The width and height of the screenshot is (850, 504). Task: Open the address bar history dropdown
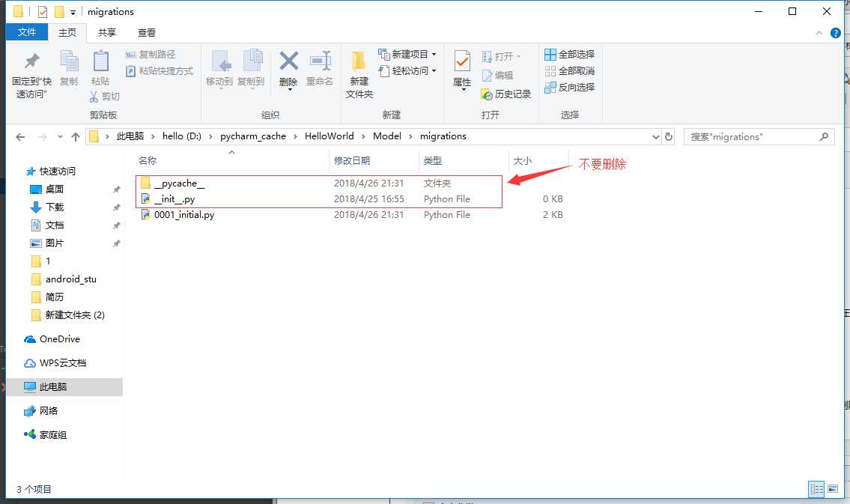655,136
